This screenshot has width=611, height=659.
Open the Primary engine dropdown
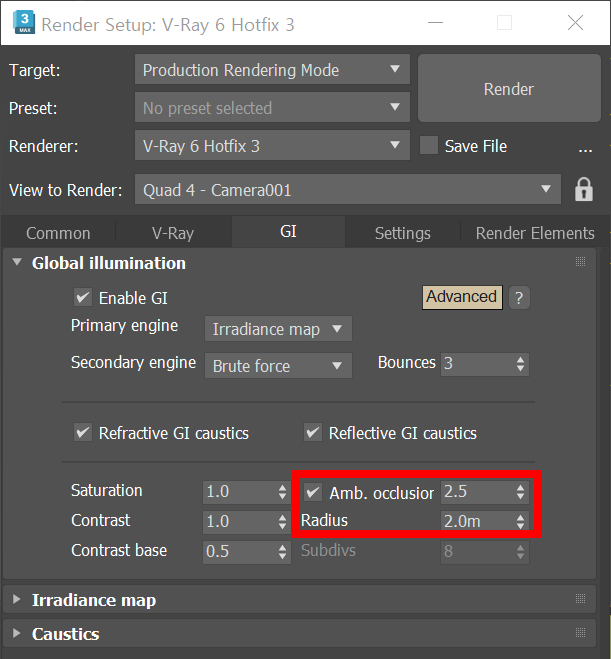coord(278,329)
